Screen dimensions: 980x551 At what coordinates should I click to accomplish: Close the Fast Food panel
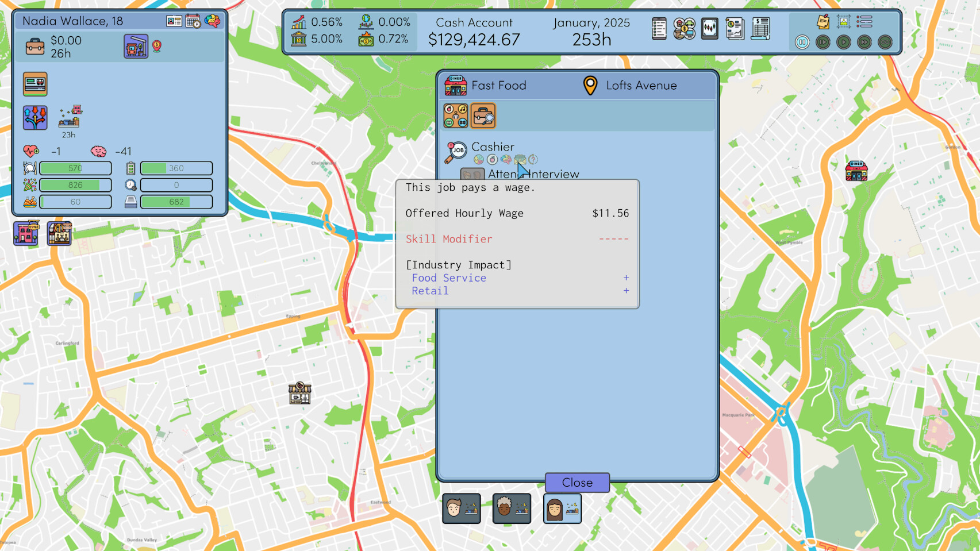[x=577, y=483]
